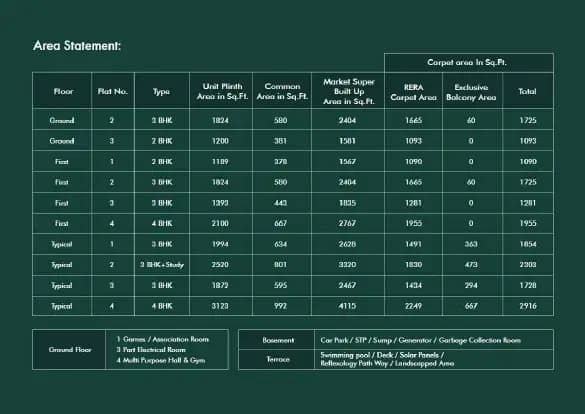The image size is (585, 414).
Task: Click common area value 381
Action: coord(281,141)
